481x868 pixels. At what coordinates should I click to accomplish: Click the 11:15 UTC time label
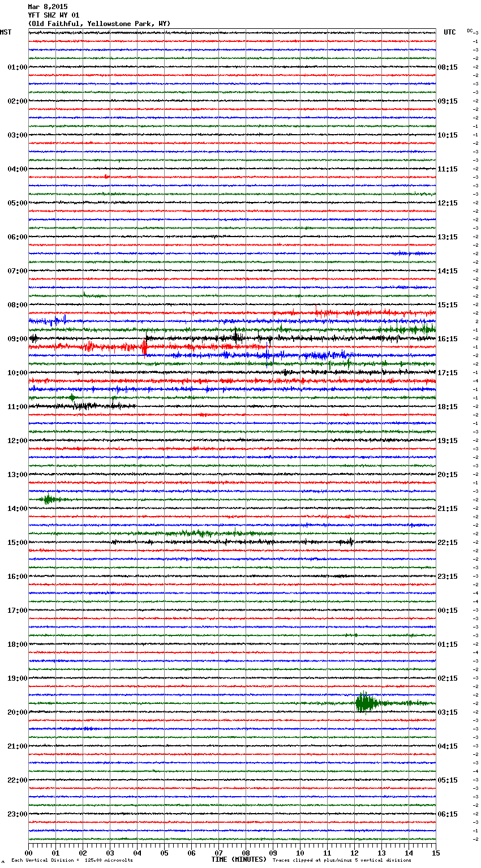(448, 169)
